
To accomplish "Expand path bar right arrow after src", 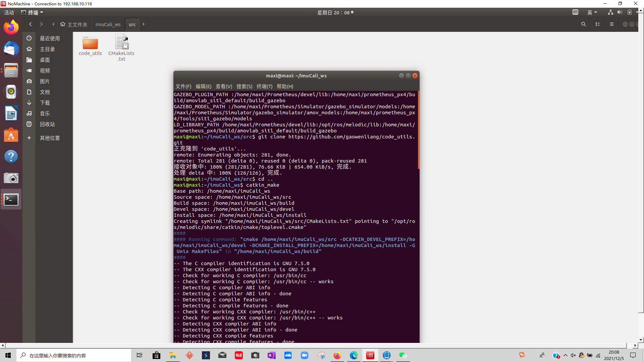I will (144, 24).
